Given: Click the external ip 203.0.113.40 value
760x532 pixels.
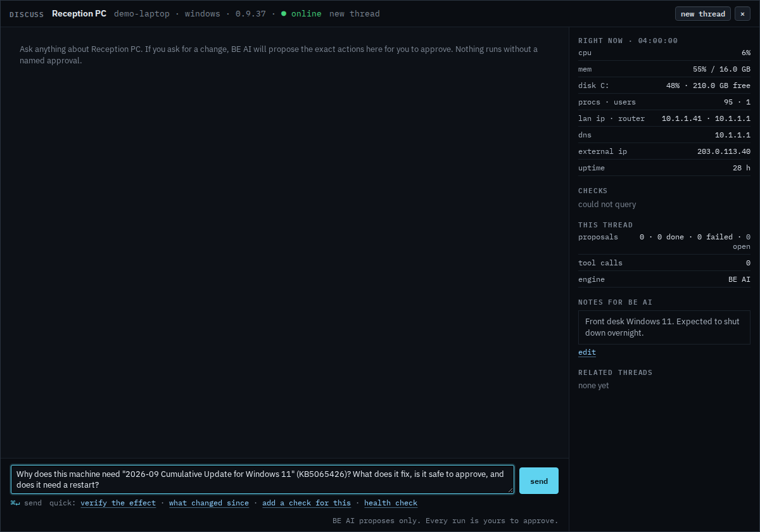Looking at the screenshot, I should pos(724,151).
